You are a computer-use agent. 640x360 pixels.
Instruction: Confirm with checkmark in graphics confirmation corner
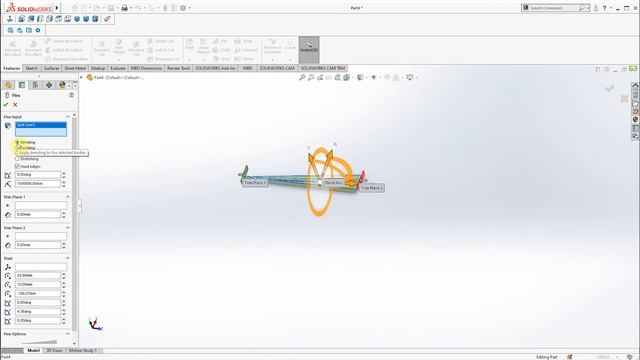(x=609, y=88)
